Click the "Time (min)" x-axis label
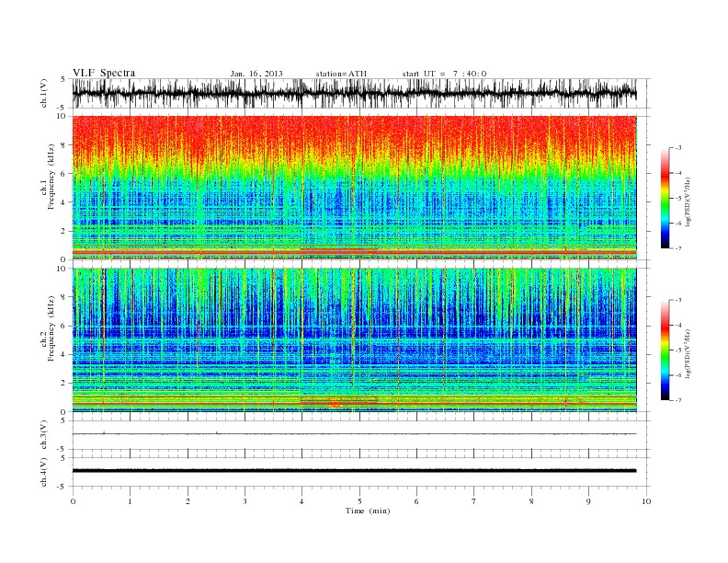 click(368, 511)
